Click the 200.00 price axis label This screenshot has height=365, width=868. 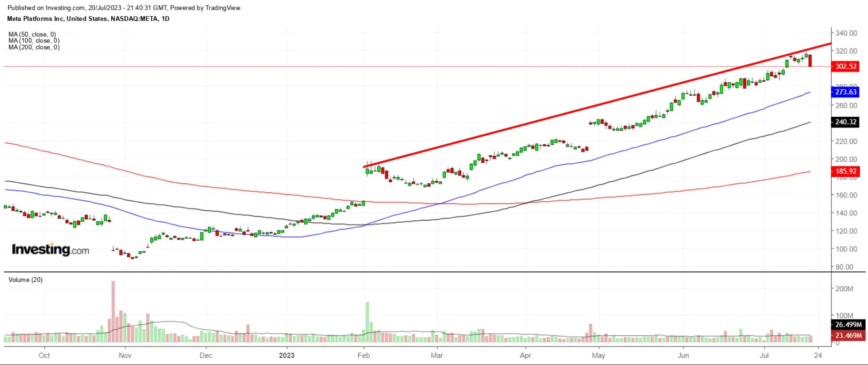click(x=846, y=159)
